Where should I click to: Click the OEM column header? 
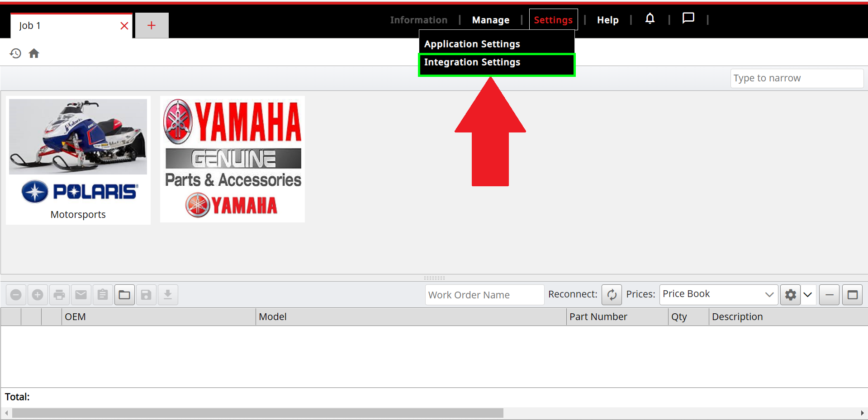pyautogui.click(x=158, y=317)
